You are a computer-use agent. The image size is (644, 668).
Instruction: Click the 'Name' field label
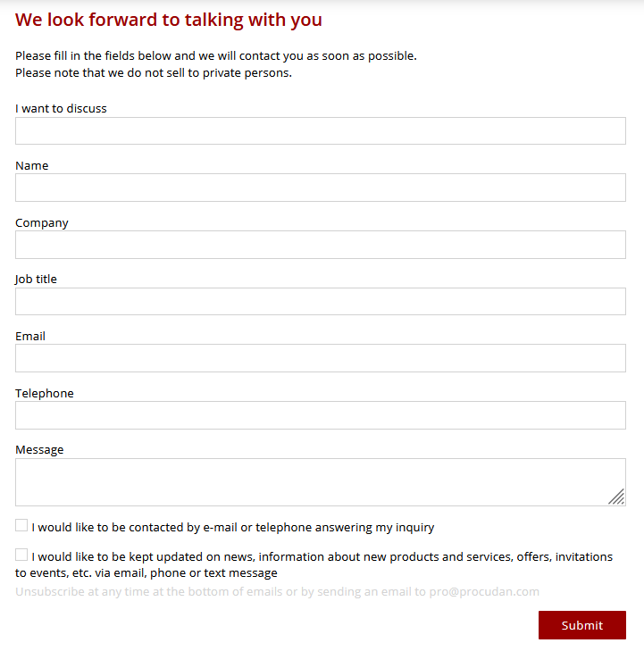click(x=32, y=166)
